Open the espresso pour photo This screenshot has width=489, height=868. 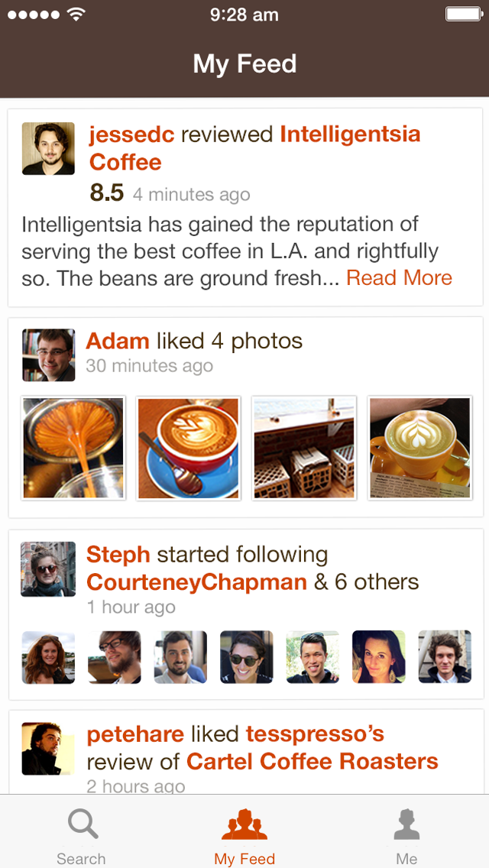(x=73, y=448)
